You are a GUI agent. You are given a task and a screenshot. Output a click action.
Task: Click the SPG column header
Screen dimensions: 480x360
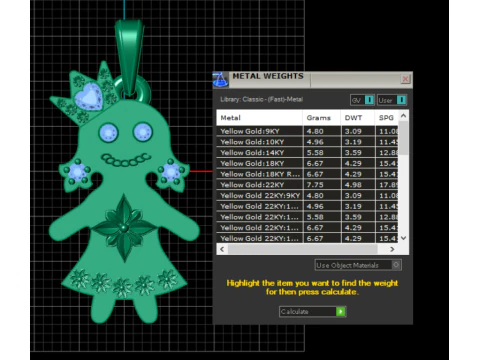click(x=387, y=118)
